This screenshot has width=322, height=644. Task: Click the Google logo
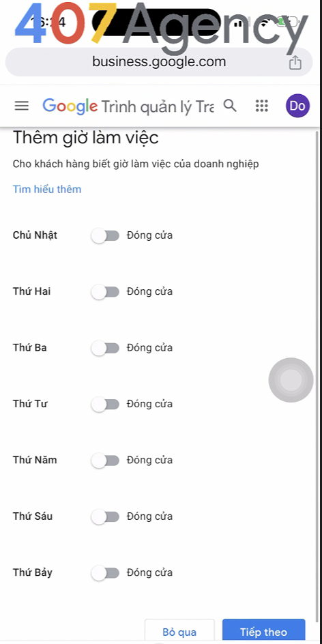pos(70,106)
